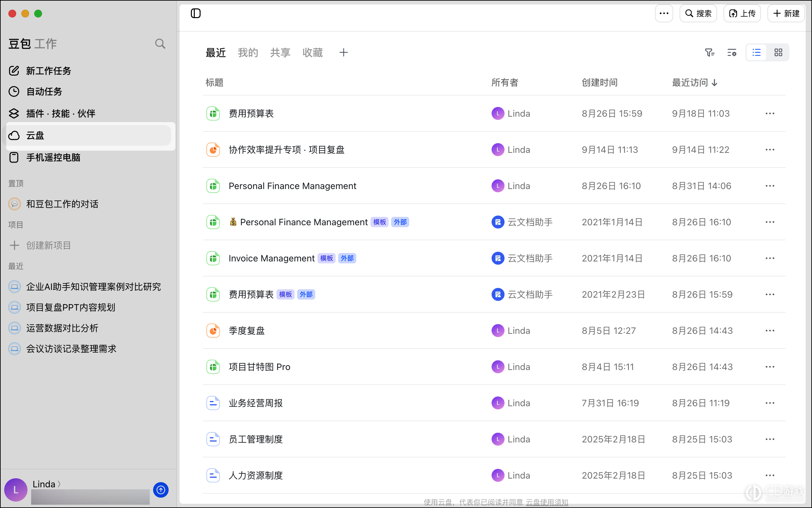Click the 创建时间 column header
This screenshot has width=812, height=508.
point(599,83)
